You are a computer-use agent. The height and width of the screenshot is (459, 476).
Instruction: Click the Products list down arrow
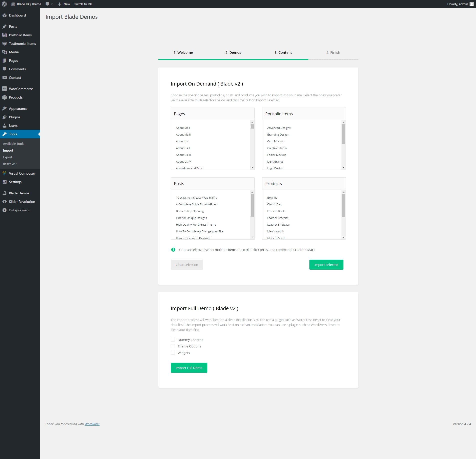tap(343, 237)
